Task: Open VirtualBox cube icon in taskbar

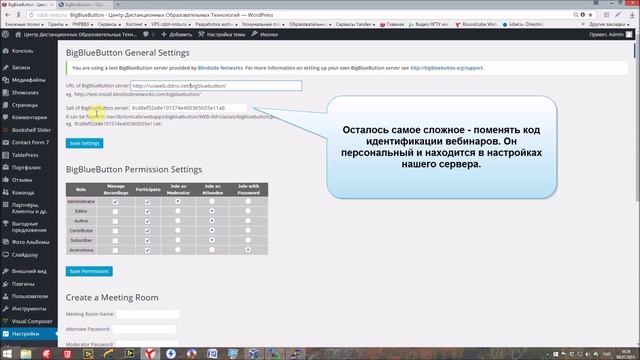Action: click(x=253, y=353)
